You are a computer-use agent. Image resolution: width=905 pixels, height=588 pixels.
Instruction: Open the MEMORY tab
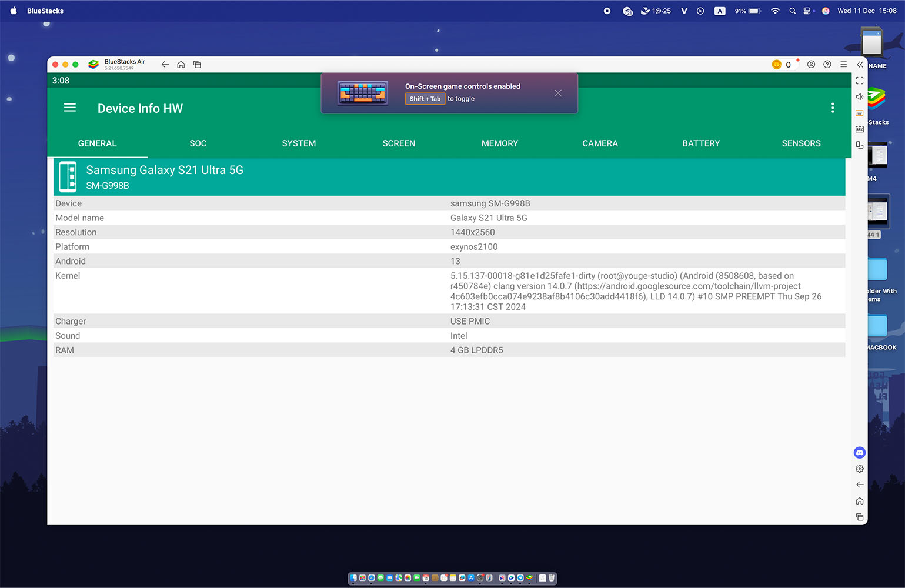(500, 143)
